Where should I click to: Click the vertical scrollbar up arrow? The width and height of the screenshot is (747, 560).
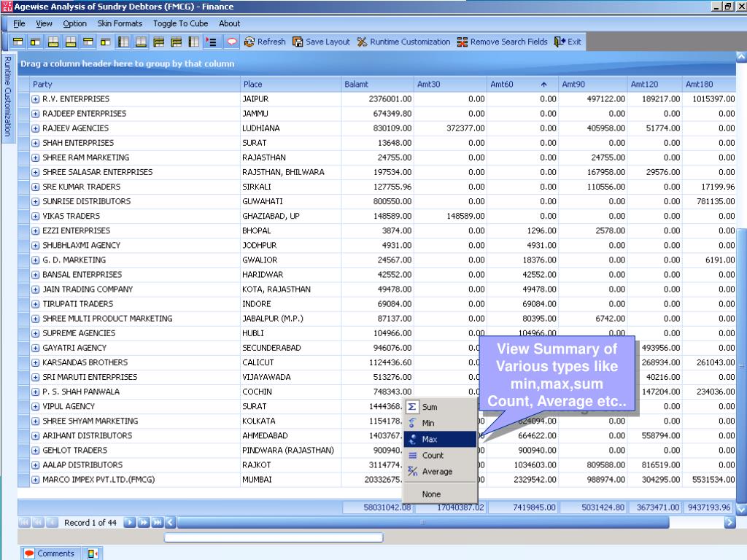(741, 57)
